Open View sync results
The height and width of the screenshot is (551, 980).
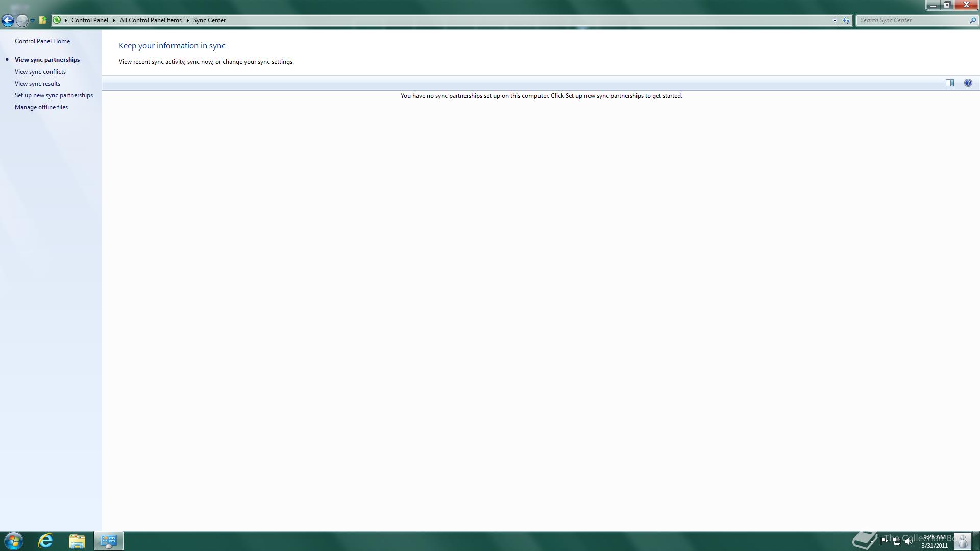(x=37, y=84)
